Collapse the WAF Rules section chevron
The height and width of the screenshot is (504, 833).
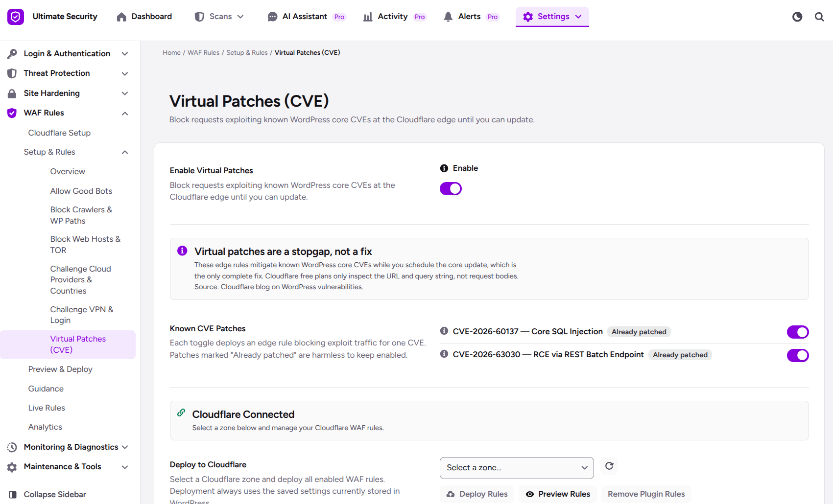[x=125, y=113]
